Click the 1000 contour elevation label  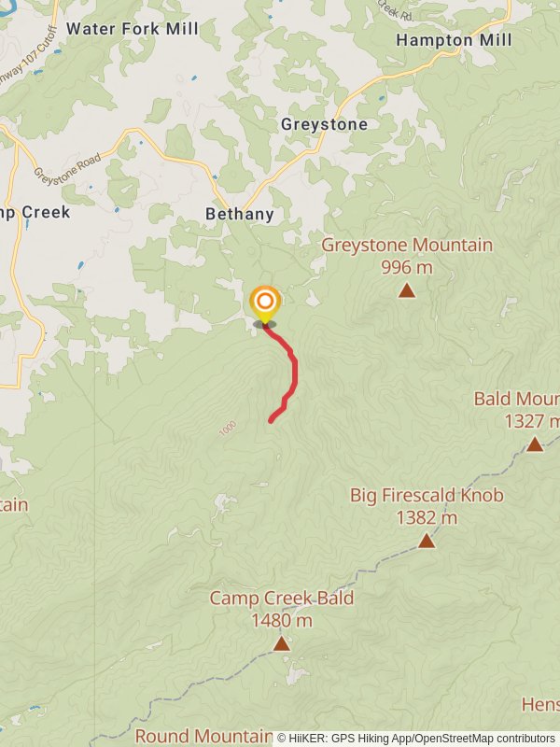tap(228, 429)
